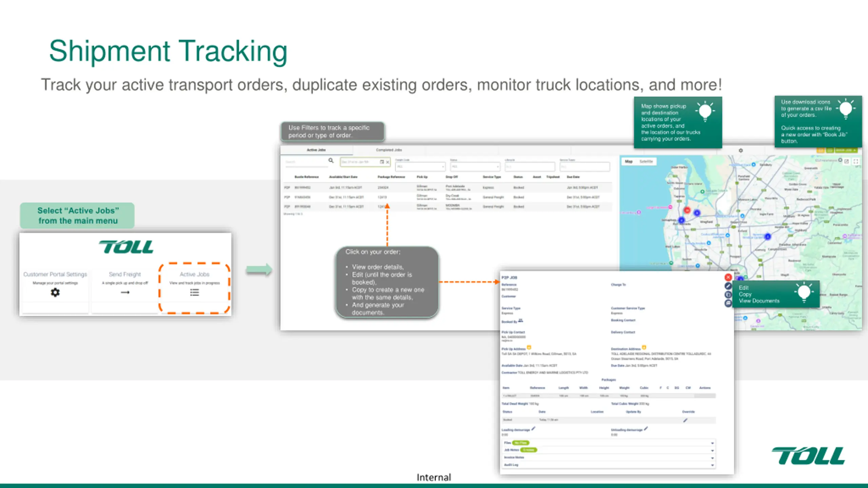
Task: Open the Lifecycle filter field
Action: point(530,166)
